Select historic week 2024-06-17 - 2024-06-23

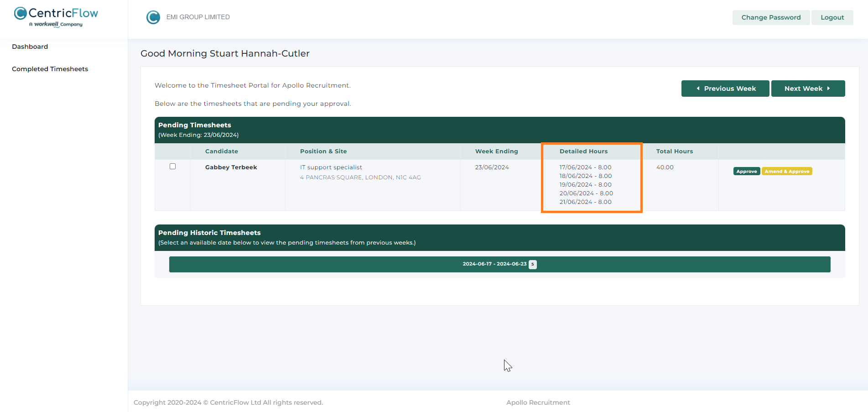pos(499,264)
